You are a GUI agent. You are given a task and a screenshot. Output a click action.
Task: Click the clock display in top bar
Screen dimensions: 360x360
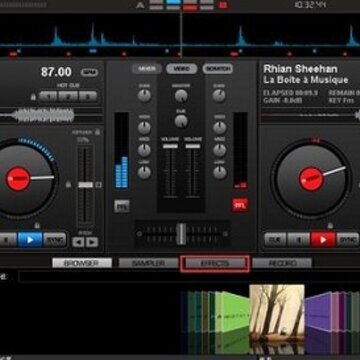click(x=310, y=5)
